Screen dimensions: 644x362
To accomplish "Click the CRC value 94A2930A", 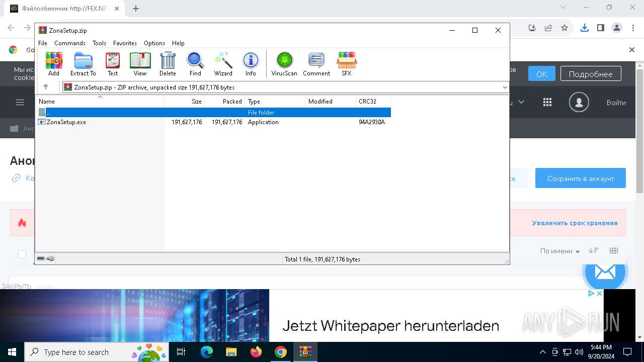I will [372, 122].
